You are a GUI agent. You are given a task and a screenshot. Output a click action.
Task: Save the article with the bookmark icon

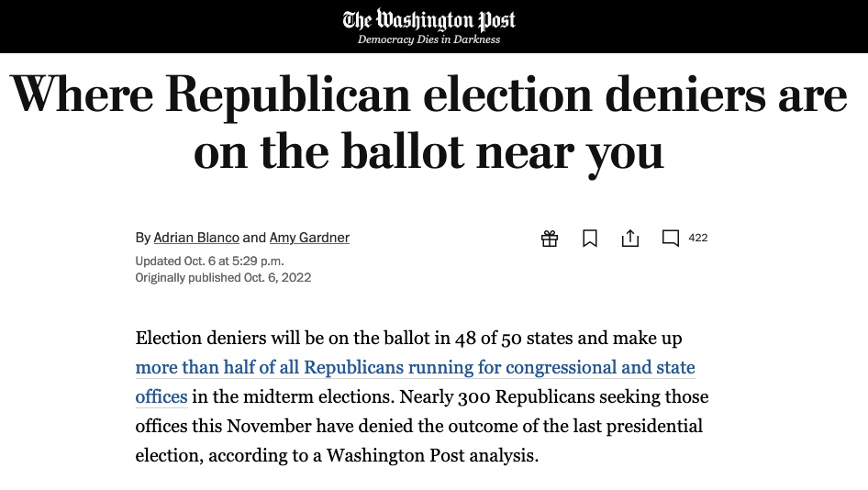[590, 239]
